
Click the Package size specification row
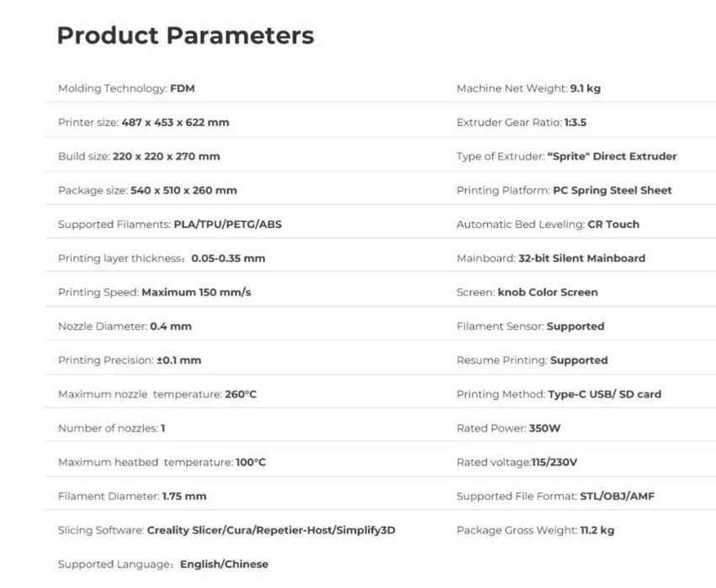click(x=147, y=190)
